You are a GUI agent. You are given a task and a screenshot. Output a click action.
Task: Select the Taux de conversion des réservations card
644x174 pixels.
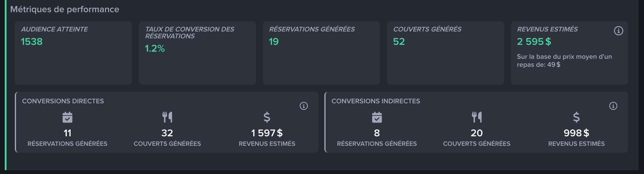click(x=197, y=53)
